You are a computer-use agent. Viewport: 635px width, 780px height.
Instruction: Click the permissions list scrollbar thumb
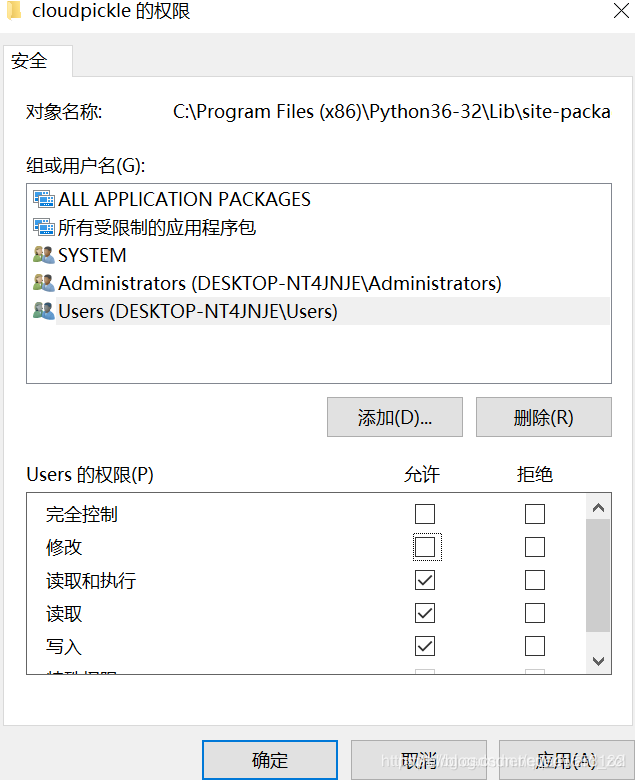click(598, 576)
